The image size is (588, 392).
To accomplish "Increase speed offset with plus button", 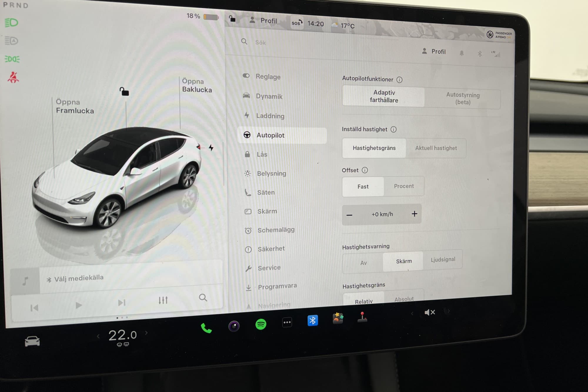I will pos(414,214).
